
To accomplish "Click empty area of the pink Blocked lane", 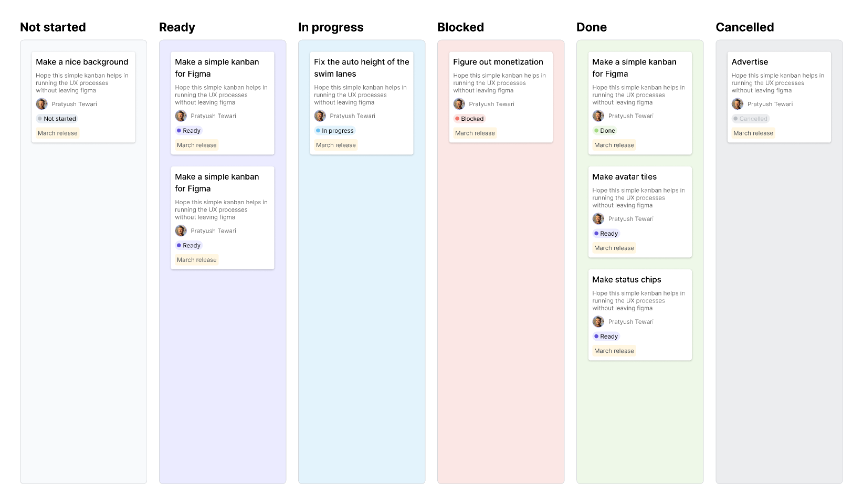I will coord(500,315).
